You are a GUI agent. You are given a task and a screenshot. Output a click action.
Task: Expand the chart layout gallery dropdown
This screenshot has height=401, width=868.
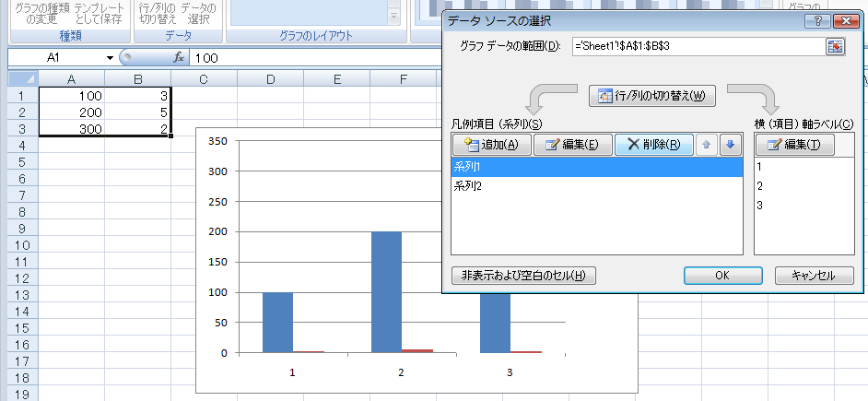(393, 17)
